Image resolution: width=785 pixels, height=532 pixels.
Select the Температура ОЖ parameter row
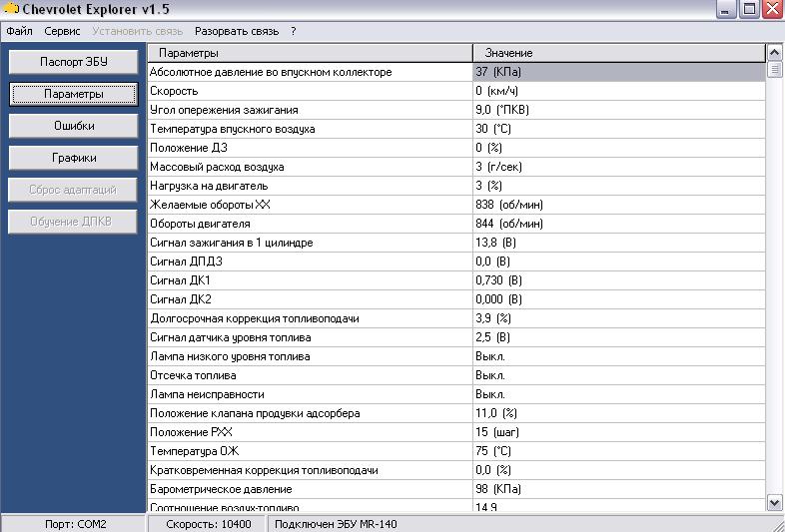click(x=310, y=451)
